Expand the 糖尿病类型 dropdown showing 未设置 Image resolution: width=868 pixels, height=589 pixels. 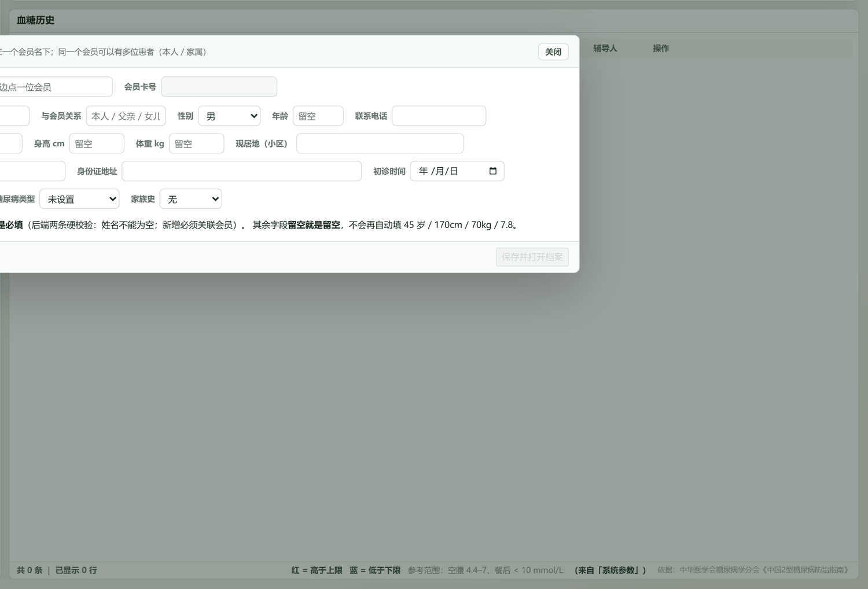click(79, 199)
